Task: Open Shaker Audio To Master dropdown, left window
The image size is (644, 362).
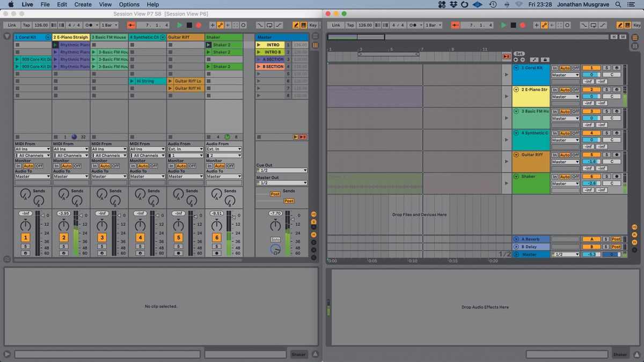Action: coord(224,176)
